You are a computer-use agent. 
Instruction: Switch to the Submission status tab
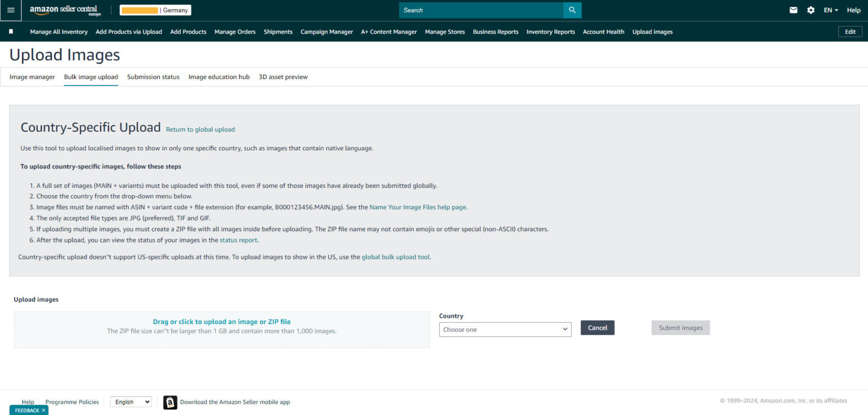[x=153, y=77]
